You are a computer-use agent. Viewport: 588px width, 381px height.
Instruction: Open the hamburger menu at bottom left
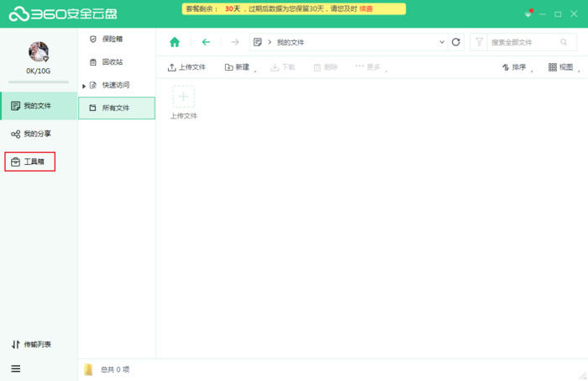(x=16, y=368)
